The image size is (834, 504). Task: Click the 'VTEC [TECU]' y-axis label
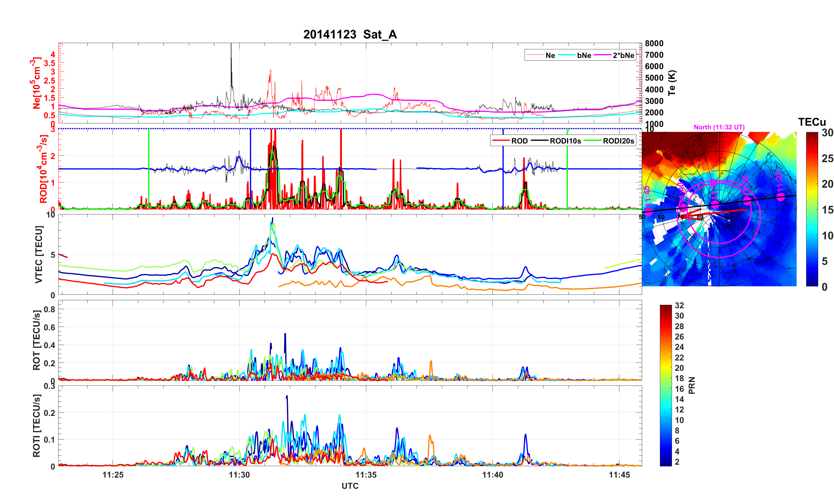pyautogui.click(x=38, y=254)
